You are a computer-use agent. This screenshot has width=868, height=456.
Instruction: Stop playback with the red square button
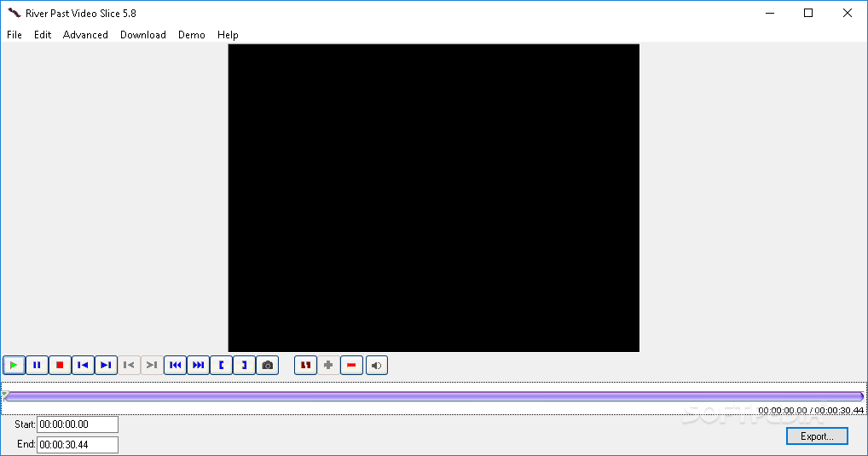click(60, 366)
